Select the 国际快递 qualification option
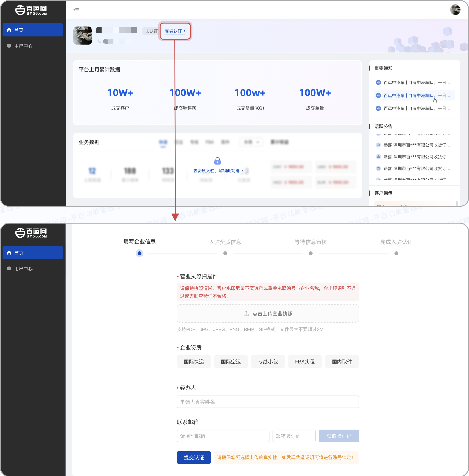This screenshot has width=469, height=476. [194, 362]
